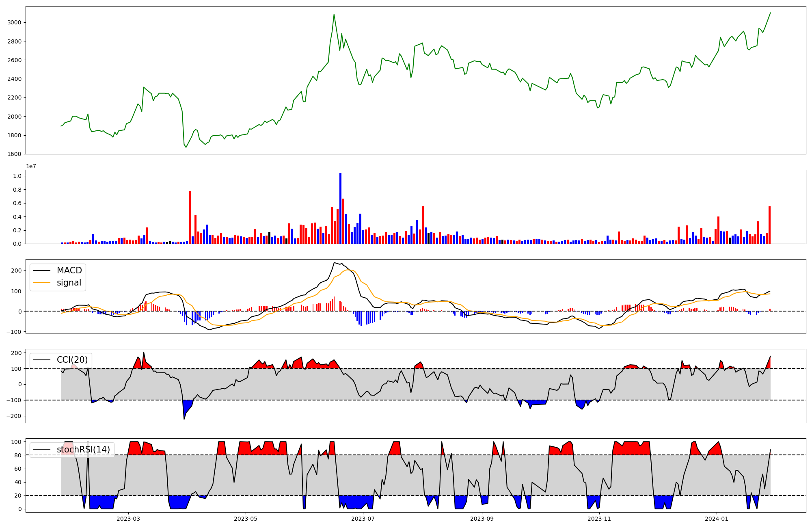Click the 1.0 volume axis label
This screenshot has width=812, height=528.
(17, 176)
